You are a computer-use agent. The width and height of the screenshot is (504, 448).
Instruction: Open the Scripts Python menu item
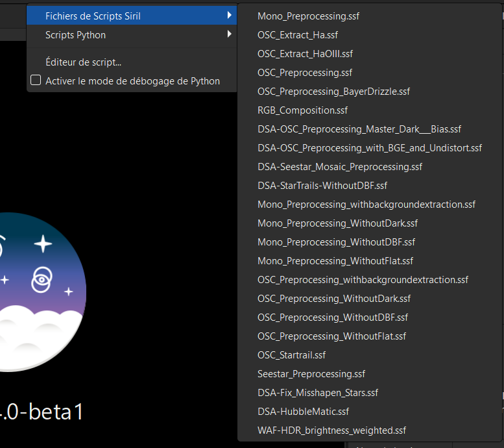[75, 34]
